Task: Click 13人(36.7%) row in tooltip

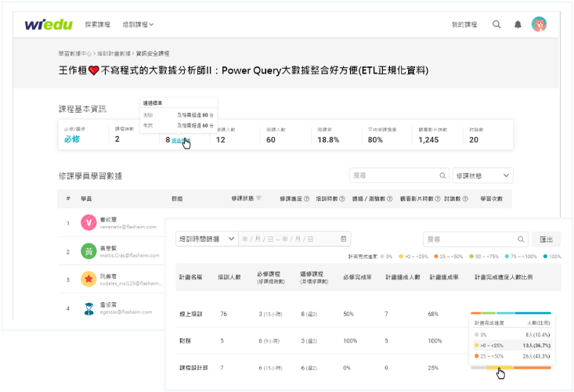Action: pyautogui.click(x=512, y=345)
